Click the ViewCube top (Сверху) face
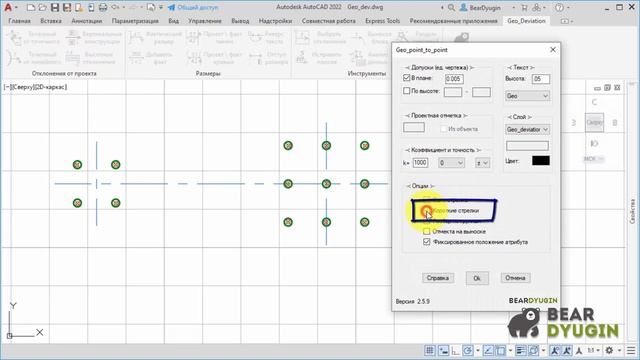The image size is (640, 360). click(x=594, y=122)
